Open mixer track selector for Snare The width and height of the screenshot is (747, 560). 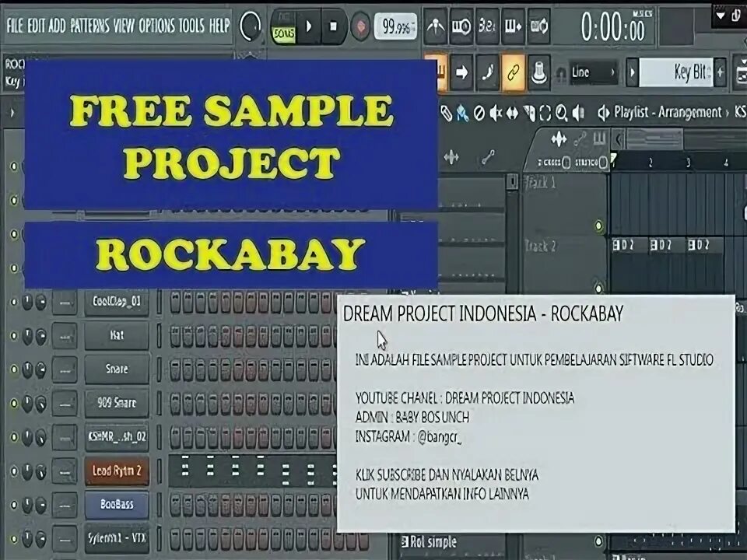pyautogui.click(x=65, y=370)
